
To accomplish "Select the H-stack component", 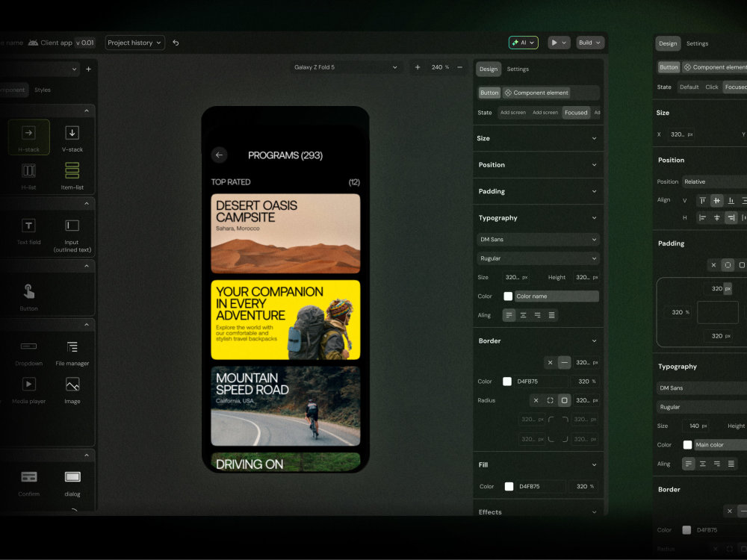I will (28, 137).
